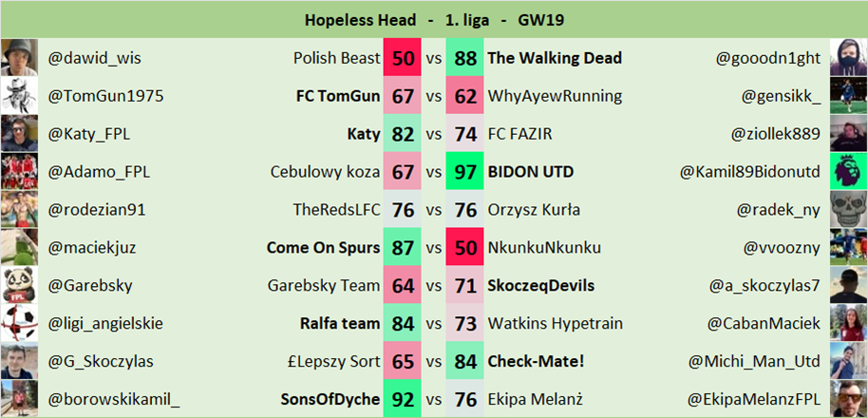This screenshot has height=418, width=868.
Task: Click the avatar next to @gooodn1ght
Action: click(x=848, y=58)
